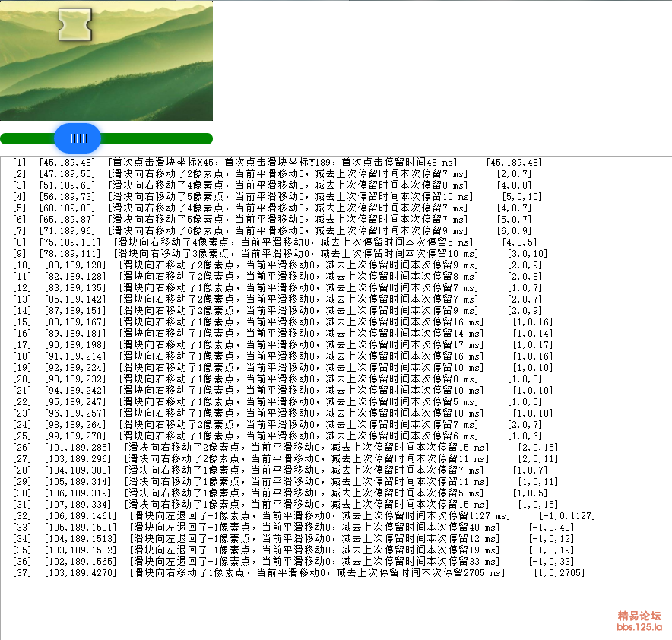Click the delta value [3,0,10]
The width and height of the screenshot is (672, 640).
pos(528,254)
